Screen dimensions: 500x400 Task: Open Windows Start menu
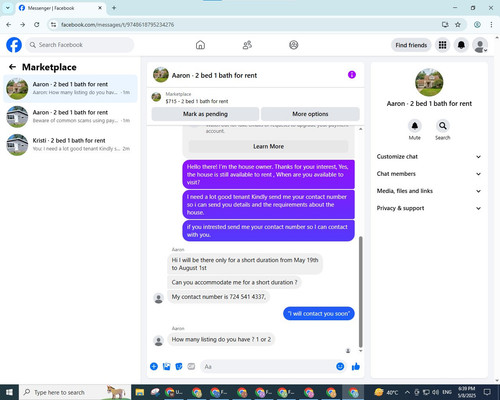9,392
